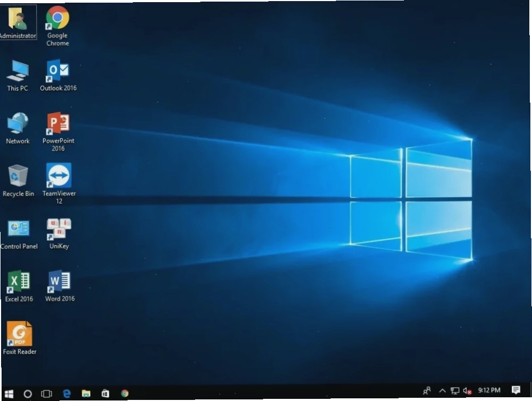The height and width of the screenshot is (401, 532).
Task: Click the 9:12 PM taskbar clock
Action: (x=489, y=390)
